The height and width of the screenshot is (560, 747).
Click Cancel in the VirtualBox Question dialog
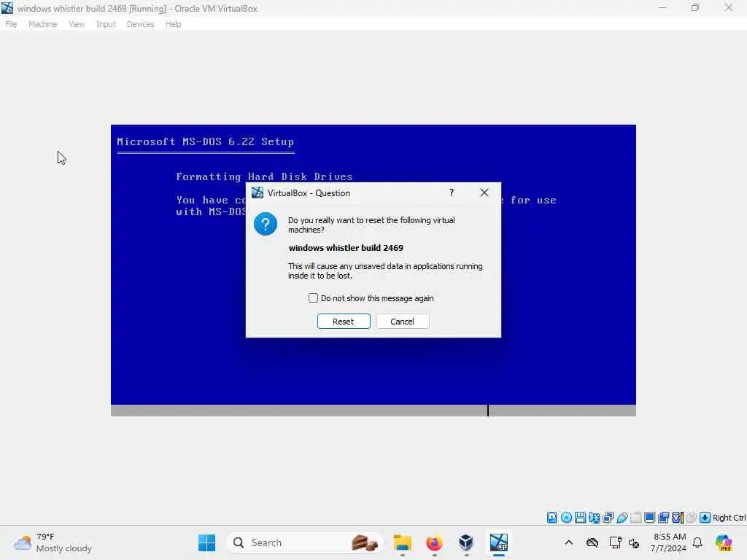tap(403, 322)
